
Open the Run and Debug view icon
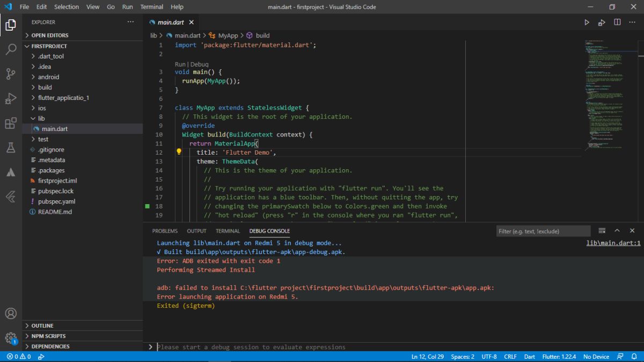pos(11,99)
